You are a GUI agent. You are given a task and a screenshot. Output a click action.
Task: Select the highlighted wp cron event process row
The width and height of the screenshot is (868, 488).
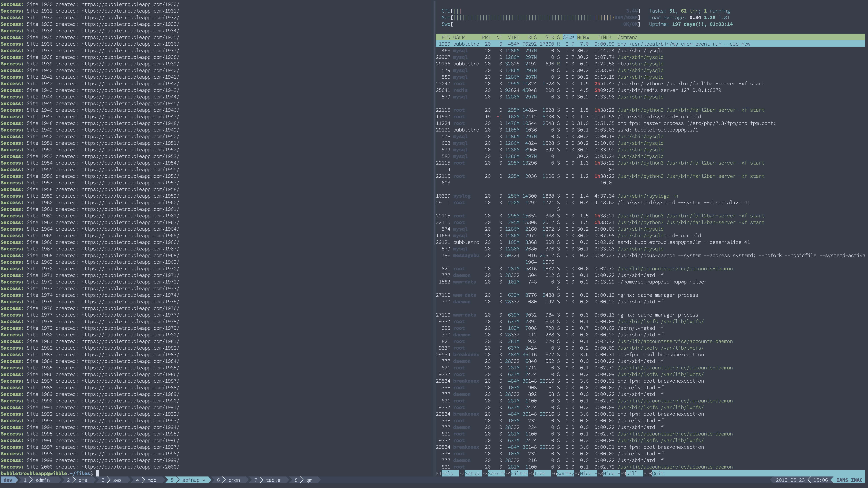coord(650,44)
